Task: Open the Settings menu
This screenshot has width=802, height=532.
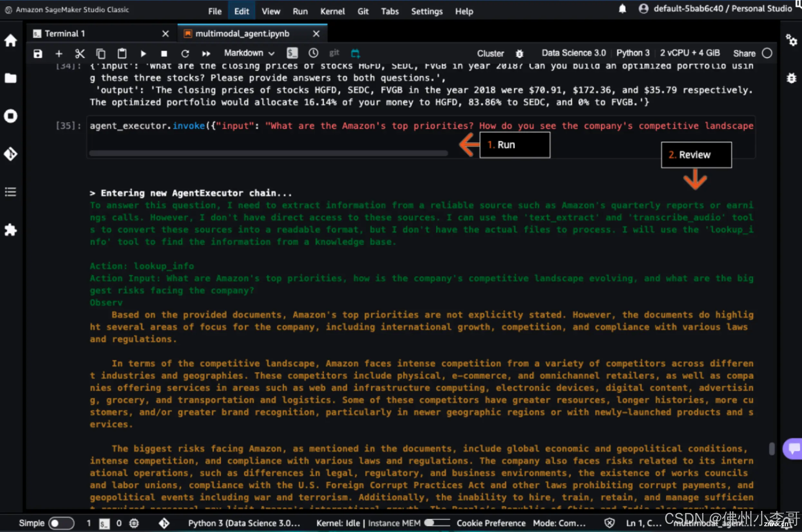Action: pyautogui.click(x=427, y=11)
